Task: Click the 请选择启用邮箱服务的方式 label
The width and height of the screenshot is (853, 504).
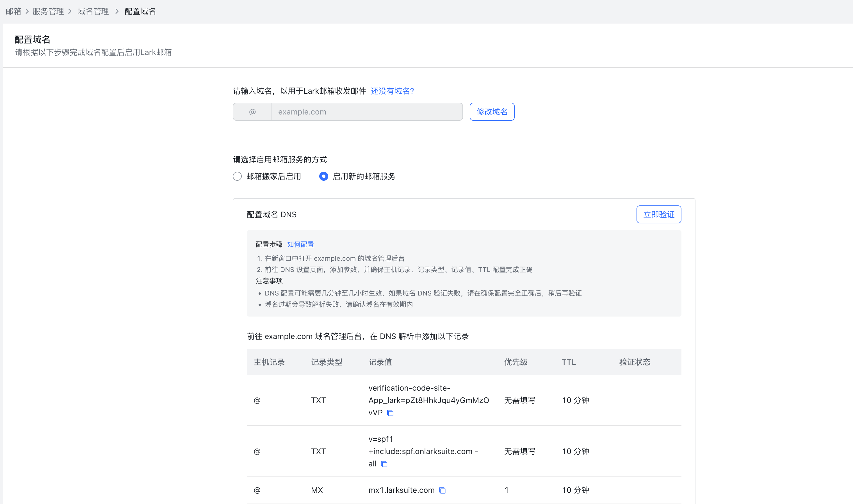Action: pos(280,160)
